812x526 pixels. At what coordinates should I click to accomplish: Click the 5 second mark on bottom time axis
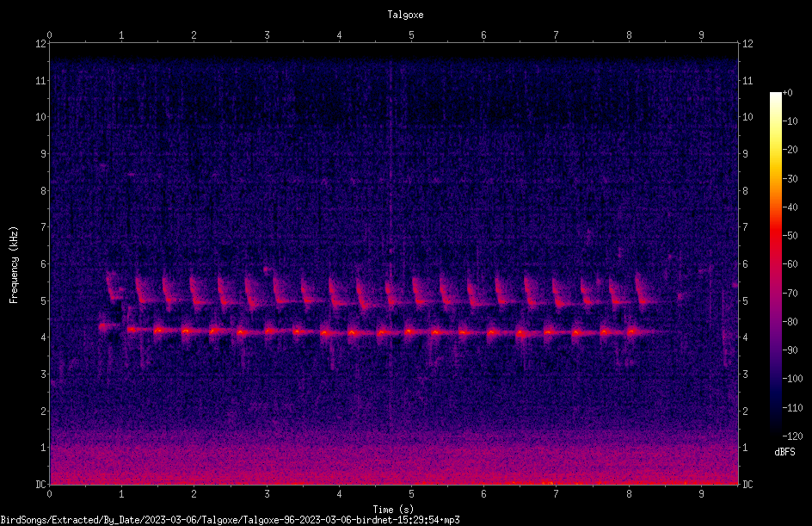click(x=411, y=494)
